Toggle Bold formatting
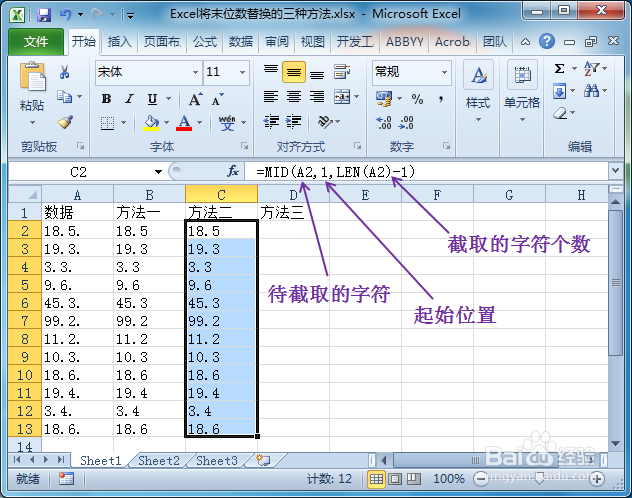Screen dimensions: 632x498 (x=106, y=99)
